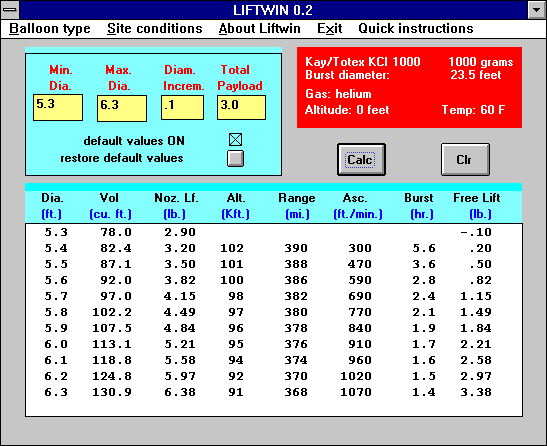Click diameter value 5.3 in results
The image size is (547, 446).
[56, 232]
